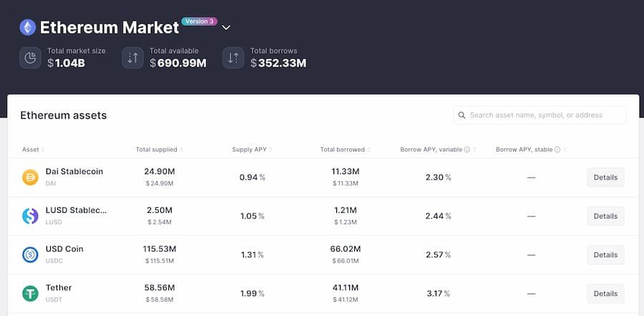
Task: Click Tether's 1.99% supply APY
Action: tap(252, 293)
